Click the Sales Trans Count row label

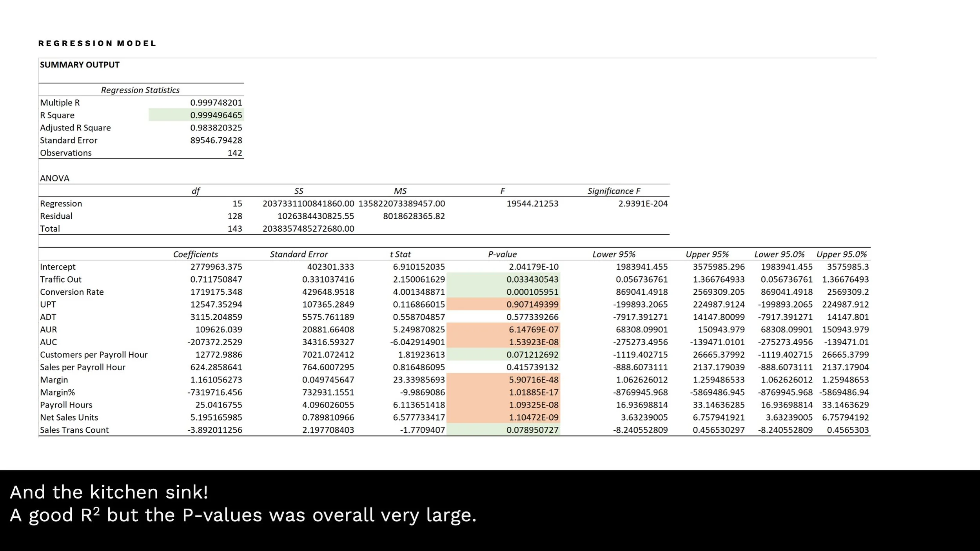74,430
